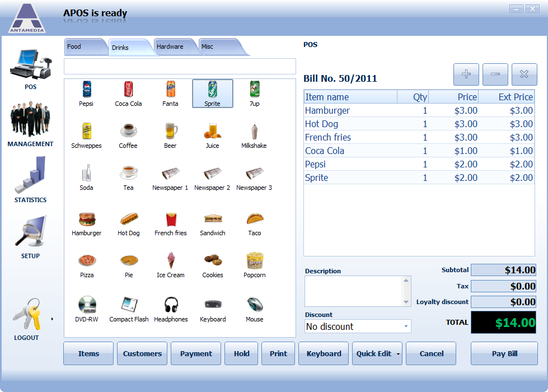Click the minus quantity button
Image resolution: width=548 pixels, height=392 pixels.
click(x=495, y=74)
